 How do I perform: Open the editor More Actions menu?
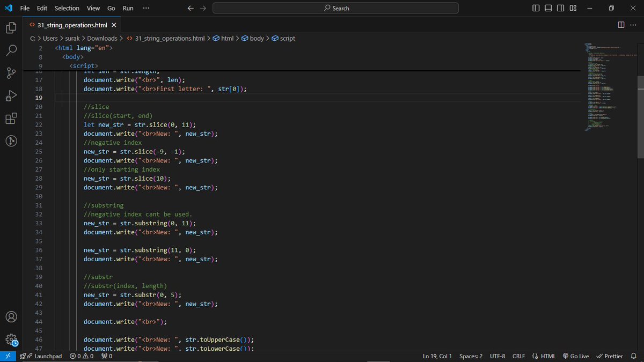[x=633, y=24]
